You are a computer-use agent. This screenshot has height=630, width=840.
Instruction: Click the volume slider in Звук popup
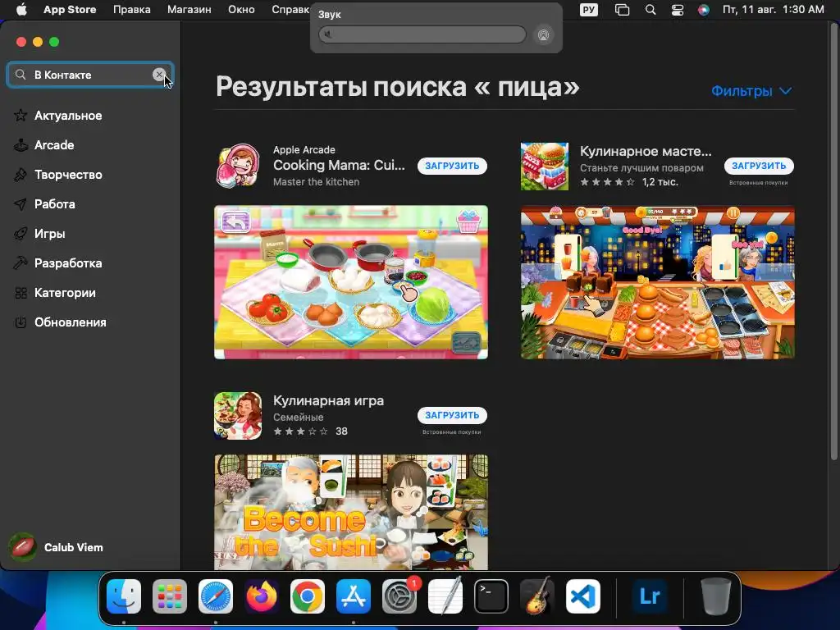[422, 34]
